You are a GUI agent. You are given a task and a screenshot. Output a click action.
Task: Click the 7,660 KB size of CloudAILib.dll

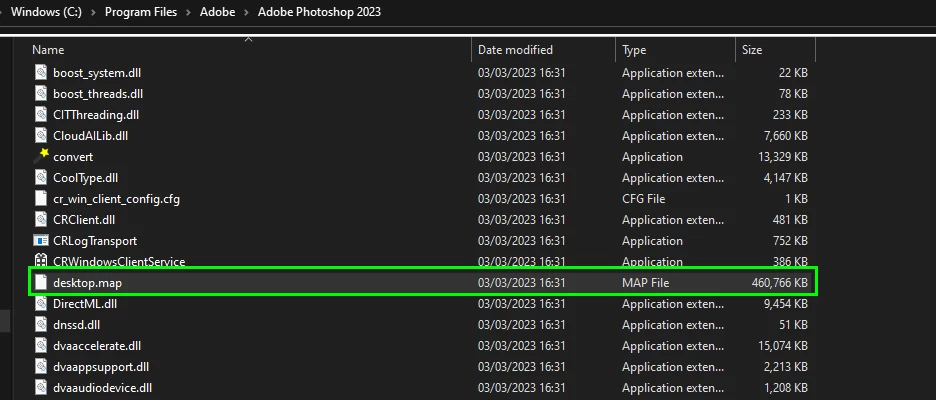(786, 136)
